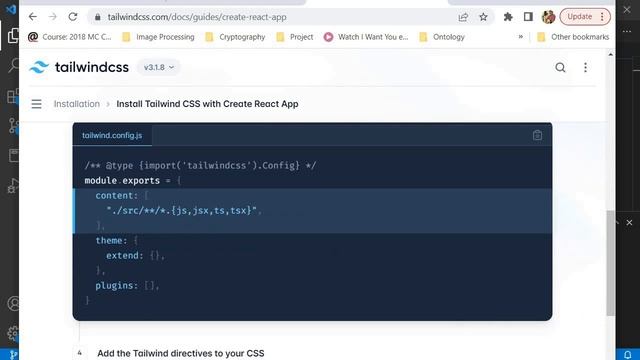
Task: Open the Cryptography bookmark folder
Action: pyautogui.click(x=235, y=37)
